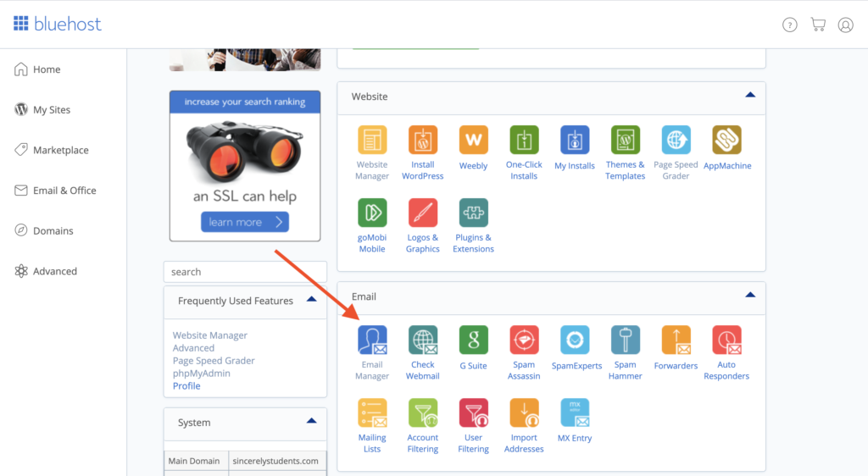Launch the AppMachine icon
The image size is (868, 476).
[726, 140]
